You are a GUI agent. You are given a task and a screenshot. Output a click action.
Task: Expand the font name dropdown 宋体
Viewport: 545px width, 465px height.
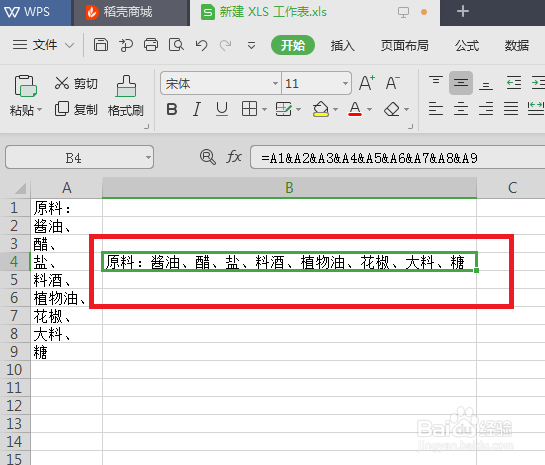click(275, 83)
